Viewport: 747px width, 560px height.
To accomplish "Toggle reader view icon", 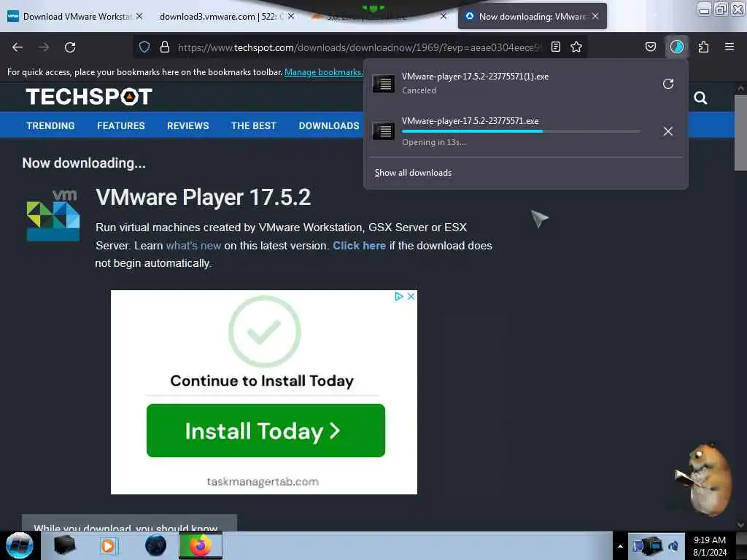I will (555, 47).
